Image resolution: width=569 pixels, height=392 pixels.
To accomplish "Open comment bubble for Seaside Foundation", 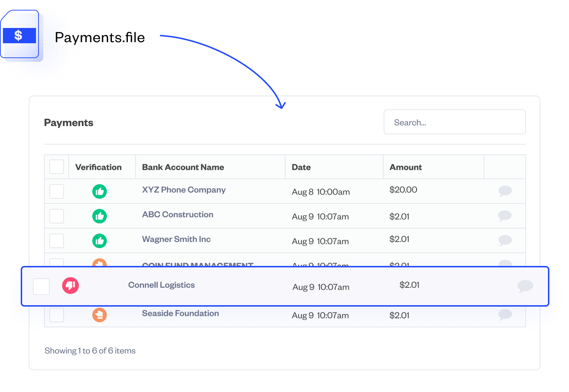I will (505, 314).
